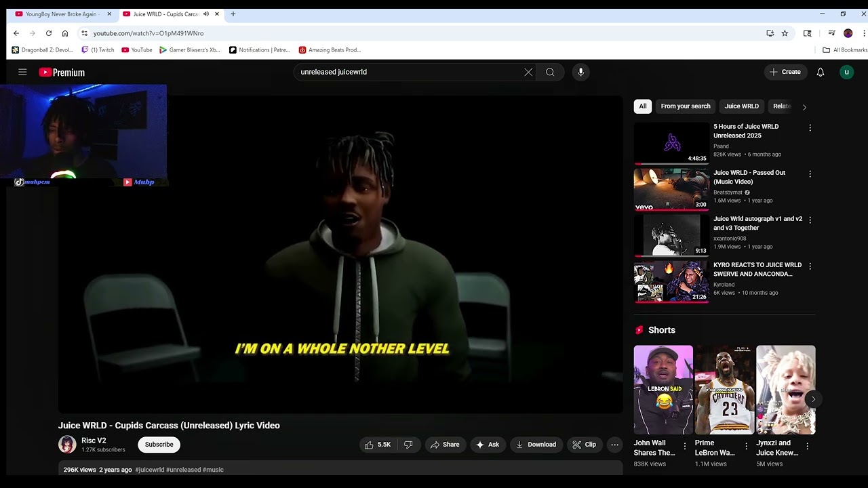
Task: Share the video
Action: 445,445
